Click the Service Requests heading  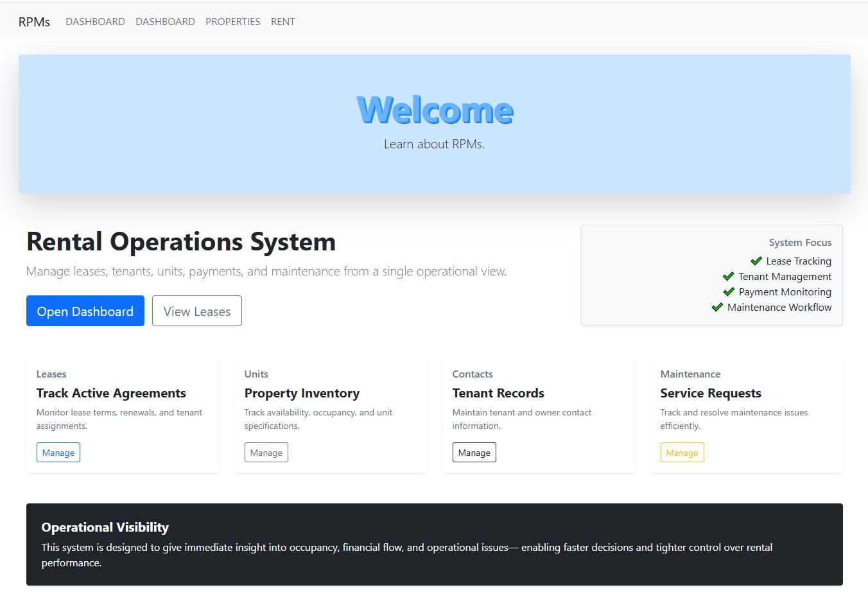tap(710, 393)
